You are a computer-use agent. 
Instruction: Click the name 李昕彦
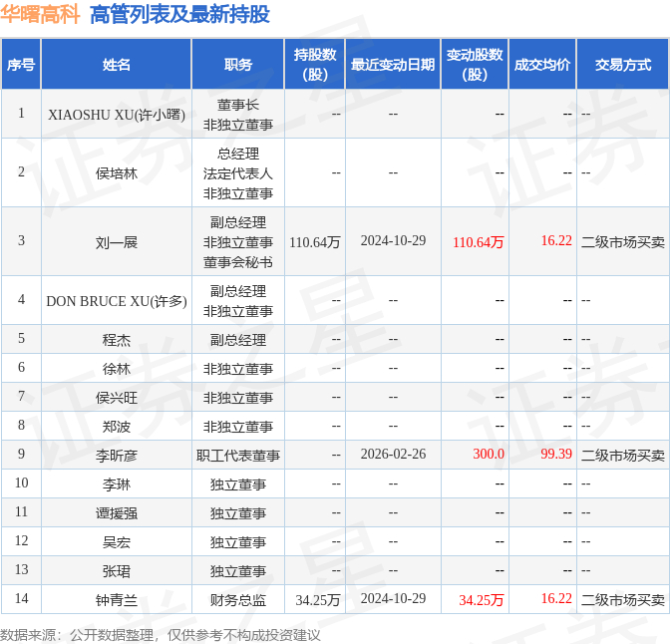(x=117, y=456)
